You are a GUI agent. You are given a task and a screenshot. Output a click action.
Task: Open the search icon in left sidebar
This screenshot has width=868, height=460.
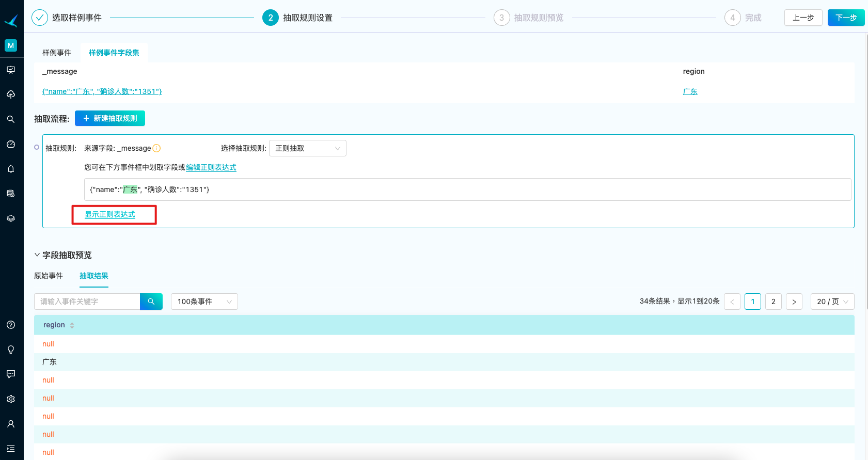[x=11, y=119]
